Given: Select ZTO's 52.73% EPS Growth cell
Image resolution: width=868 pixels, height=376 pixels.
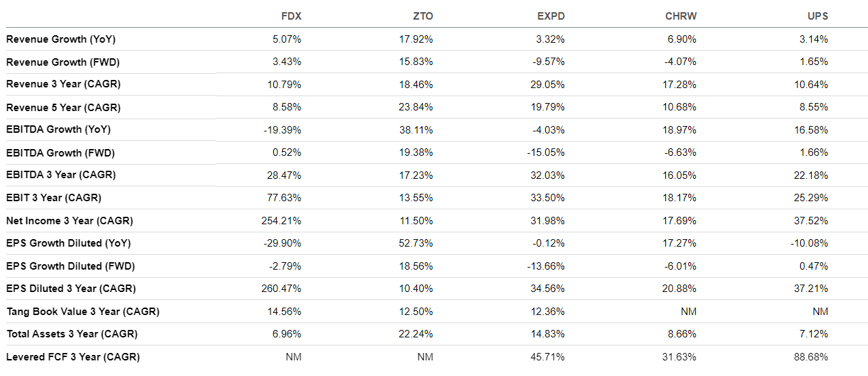Looking at the screenshot, I should point(416,243).
